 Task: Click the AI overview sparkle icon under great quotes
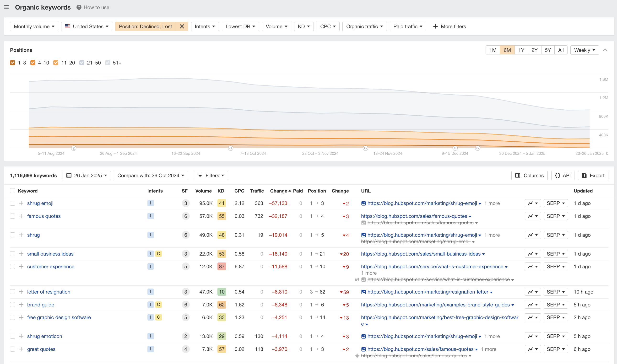[x=357, y=356]
